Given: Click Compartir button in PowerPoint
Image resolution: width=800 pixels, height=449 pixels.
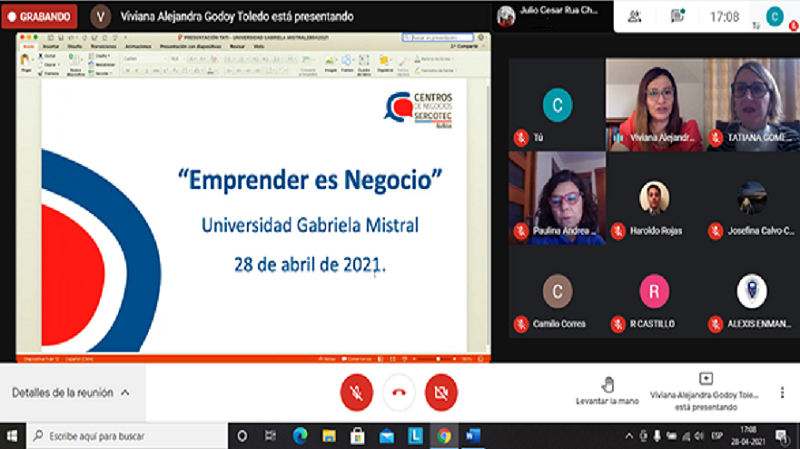Looking at the screenshot, I should point(464,46).
